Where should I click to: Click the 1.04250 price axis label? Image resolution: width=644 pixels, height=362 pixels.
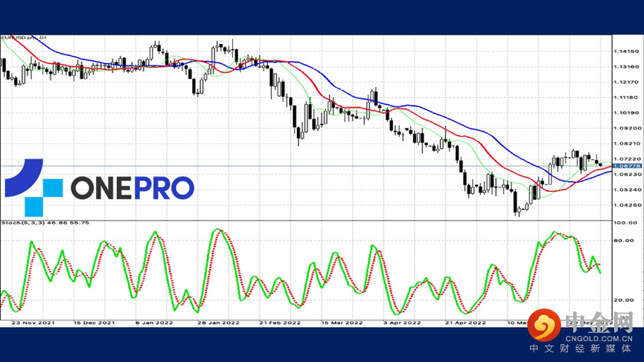(x=626, y=205)
